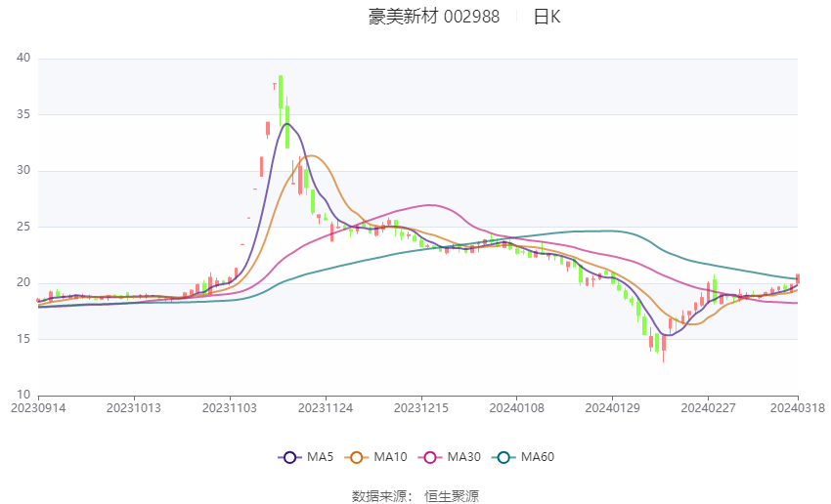The image size is (831, 504).
Task: Click the 20240227 date axis label
Action: tap(709, 408)
